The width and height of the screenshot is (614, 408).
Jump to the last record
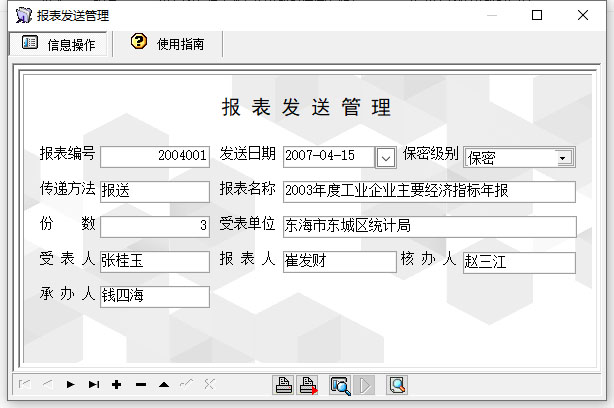[94, 385]
